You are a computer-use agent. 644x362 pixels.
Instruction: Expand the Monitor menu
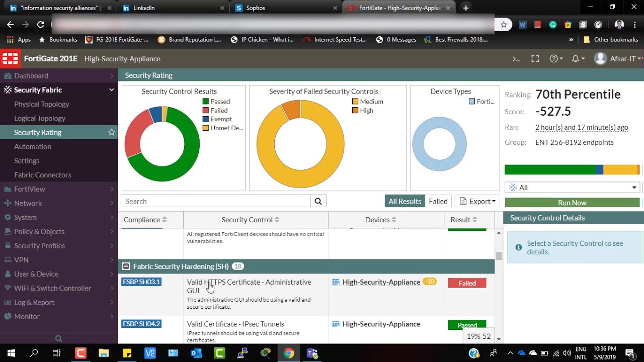59,316
